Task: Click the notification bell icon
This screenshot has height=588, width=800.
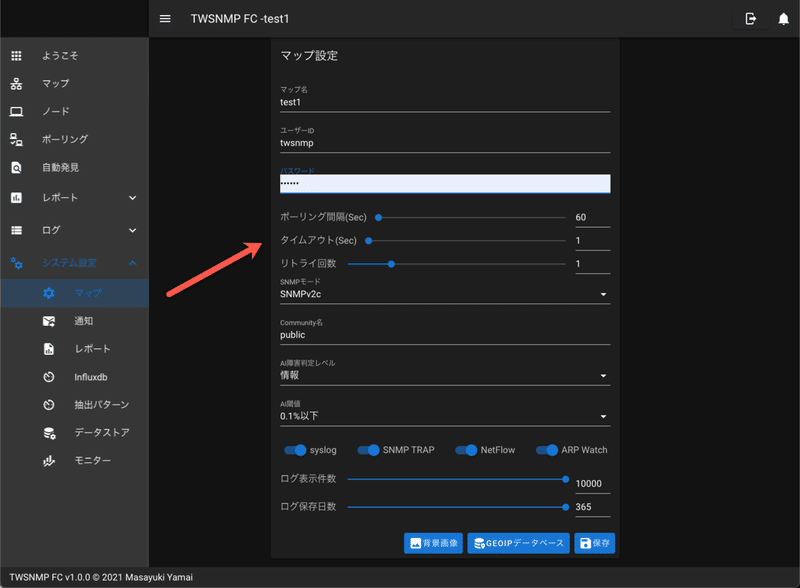Action: point(784,18)
